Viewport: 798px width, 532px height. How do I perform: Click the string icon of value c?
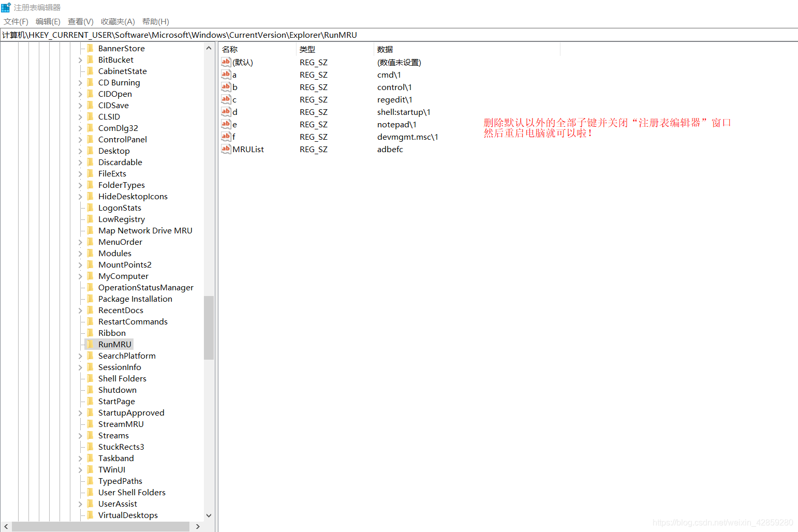(226, 99)
